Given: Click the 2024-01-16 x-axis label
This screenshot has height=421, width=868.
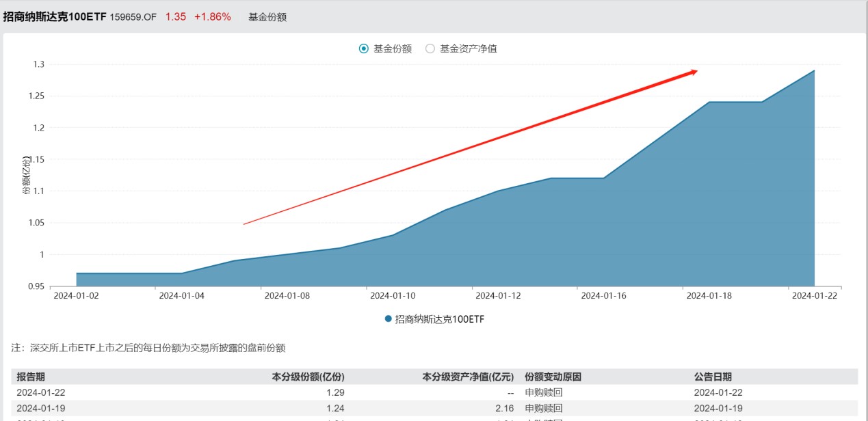Looking at the screenshot, I should pos(603,296).
